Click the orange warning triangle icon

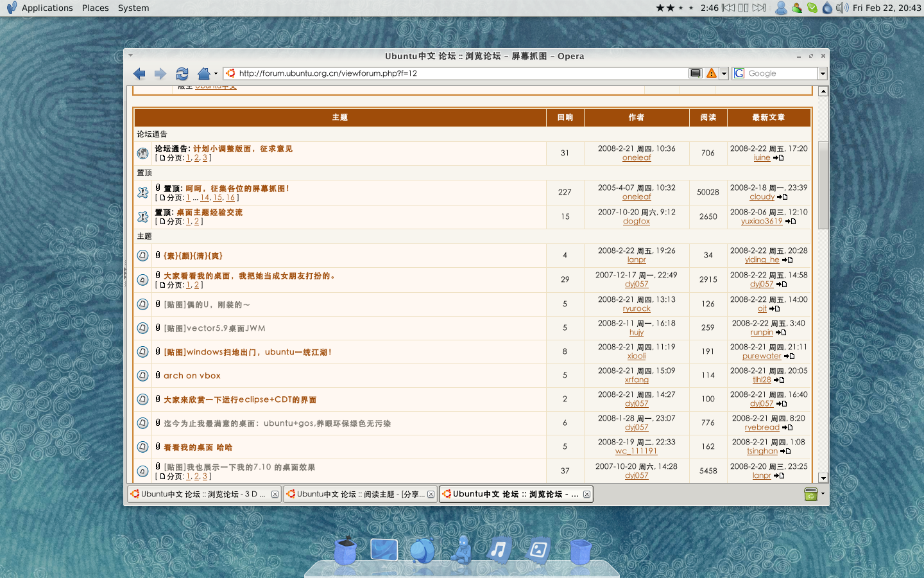(x=712, y=73)
